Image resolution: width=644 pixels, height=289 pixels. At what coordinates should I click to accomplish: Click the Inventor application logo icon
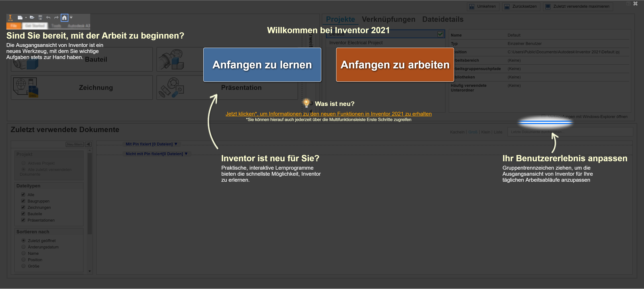tap(10, 18)
